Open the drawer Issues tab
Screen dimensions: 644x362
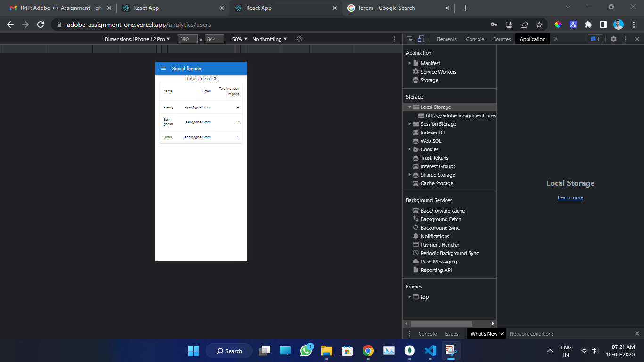tap(452, 334)
